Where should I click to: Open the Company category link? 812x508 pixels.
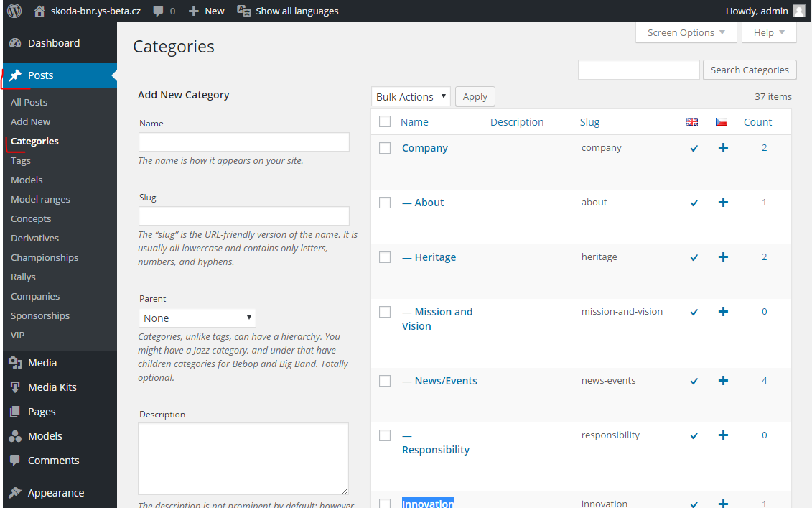tap(424, 148)
